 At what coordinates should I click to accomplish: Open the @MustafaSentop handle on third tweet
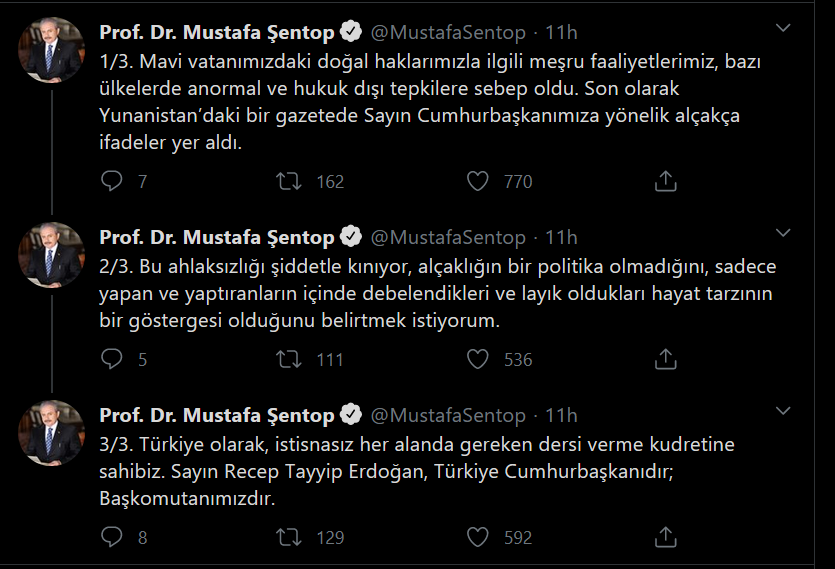coord(448,415)
